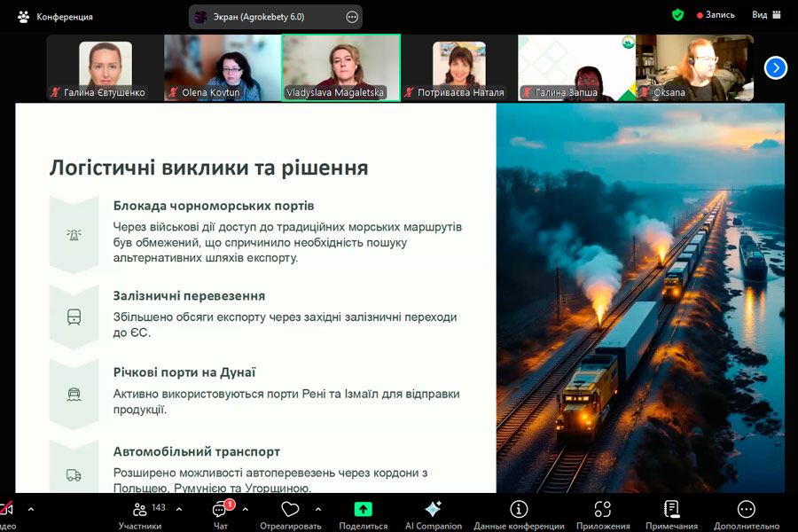798x532 pixels.
Task: Click the green Share screen icon
Action: click(x=363, y=510)
